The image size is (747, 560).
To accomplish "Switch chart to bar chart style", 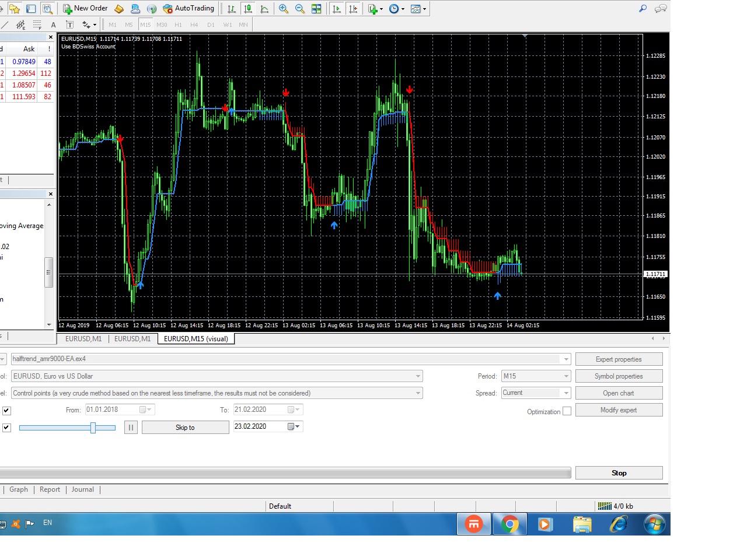I will click(x=232, y=9).
